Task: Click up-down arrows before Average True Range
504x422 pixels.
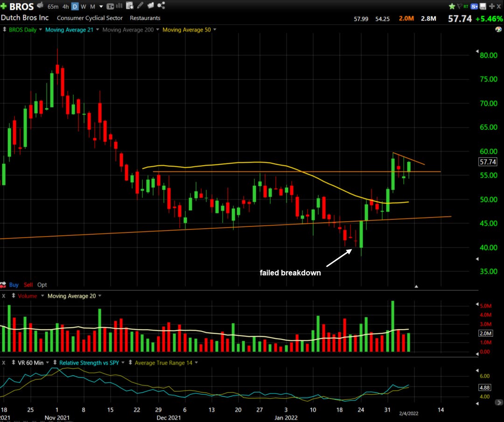Action: coord(130,363)
